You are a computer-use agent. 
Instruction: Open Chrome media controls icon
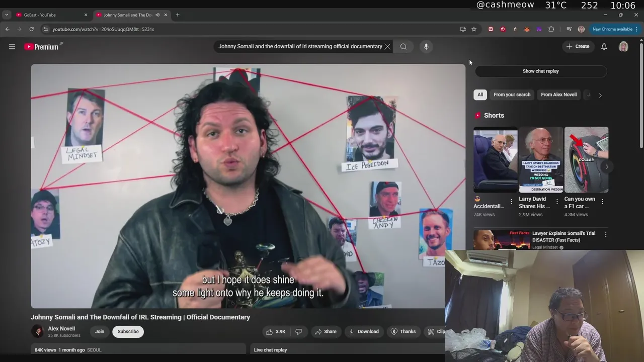coord(569,29)
